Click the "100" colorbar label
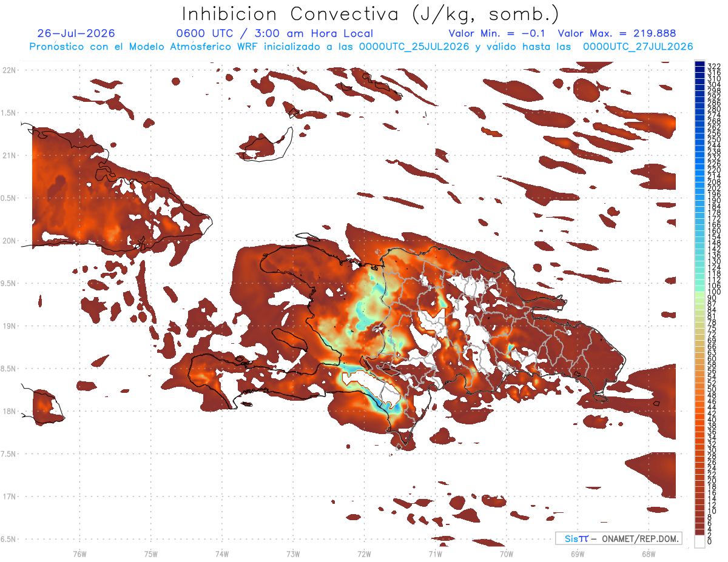Image resolution: width=728 pixels, height=562 pixels. click(x=713, y=293)
